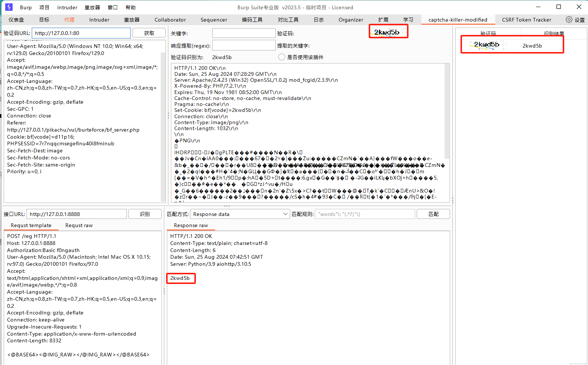Click the POST /reg HTTP/1.1 line
Screen dimensions: 588x365
[x=32, y=236]
